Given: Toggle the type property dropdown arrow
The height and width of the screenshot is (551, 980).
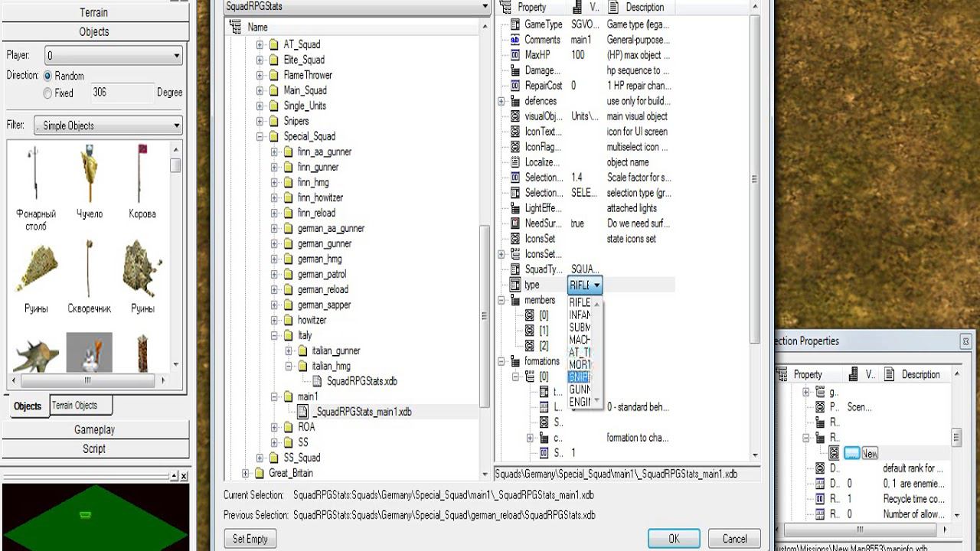Looking at the screenshot, I should coord(596,285).
